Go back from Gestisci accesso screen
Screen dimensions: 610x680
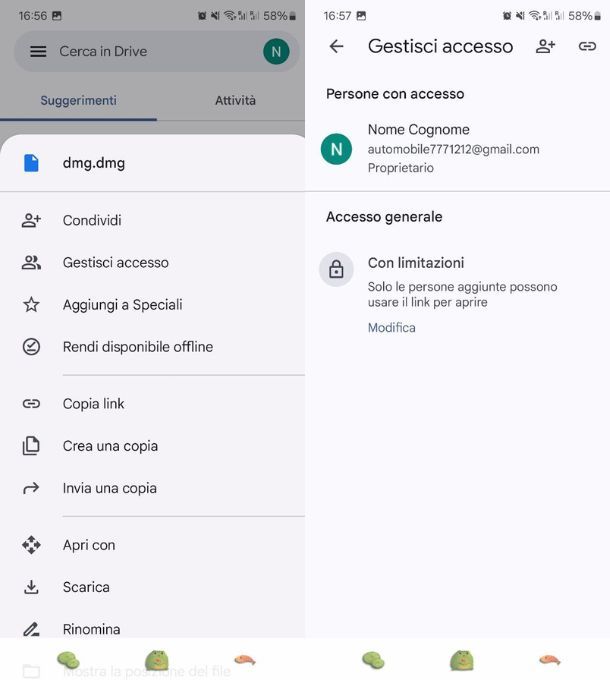(x=336, y=46)
